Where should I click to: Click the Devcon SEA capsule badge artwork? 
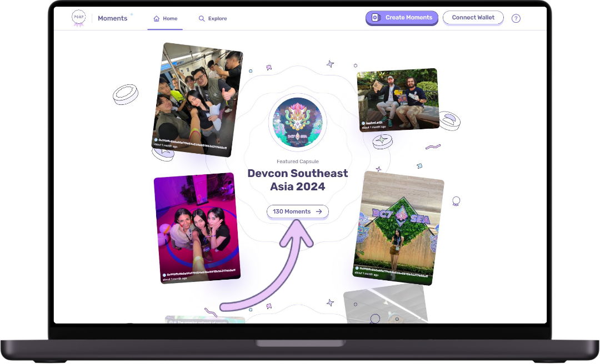(x=298, y=123)
